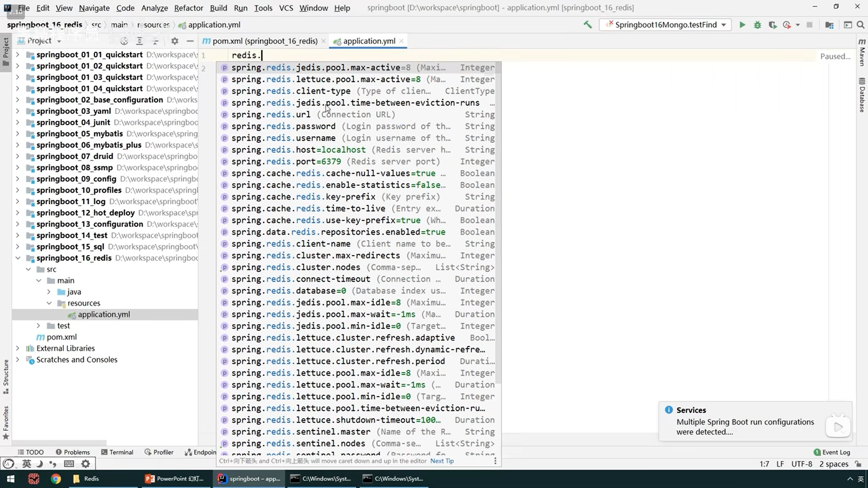Select application.yml in the project tree

[104, 314]
